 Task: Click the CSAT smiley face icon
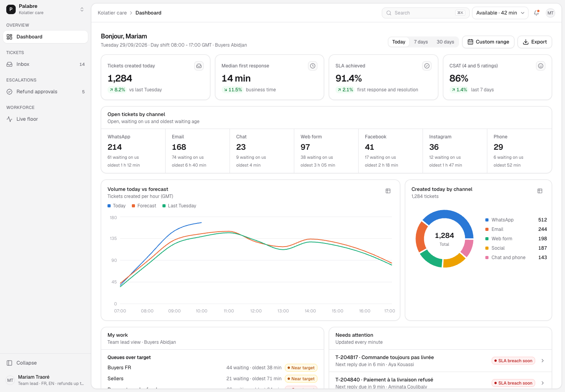pos(541,66)
